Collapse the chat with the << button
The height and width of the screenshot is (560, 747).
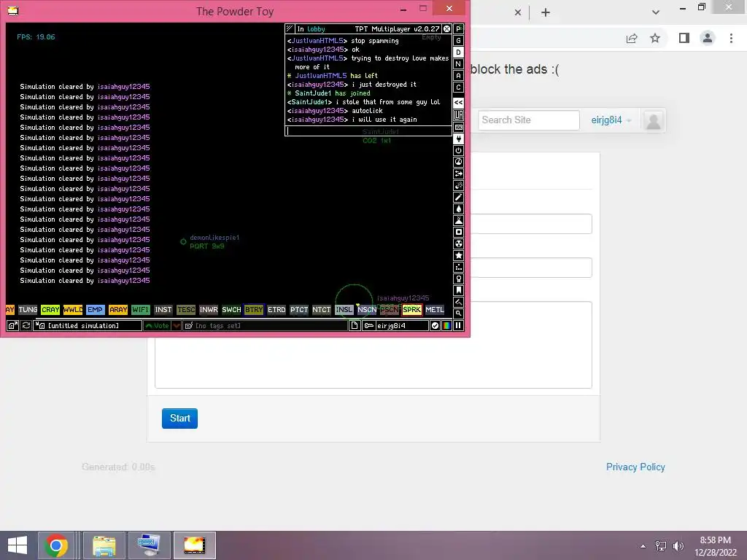point(458,102)
